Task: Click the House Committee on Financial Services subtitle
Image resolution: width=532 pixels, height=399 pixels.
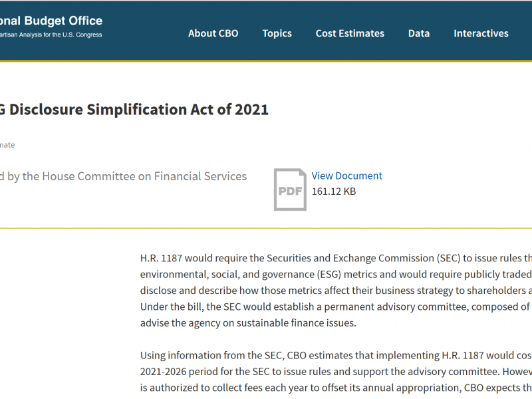Action: (x=124, y=176)
